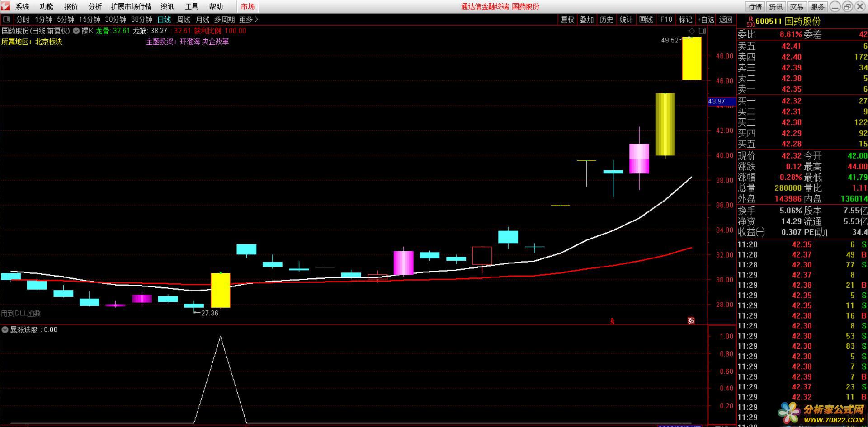
Task: Click the 27.36 low price label
Action: pyautogui.click(x=209, y=313)
